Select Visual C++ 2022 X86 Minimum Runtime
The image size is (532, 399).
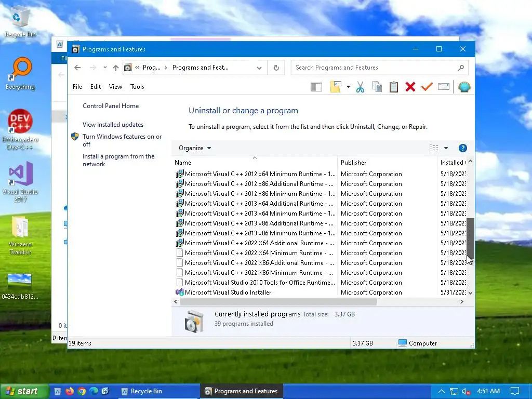(x=319, y=273)
